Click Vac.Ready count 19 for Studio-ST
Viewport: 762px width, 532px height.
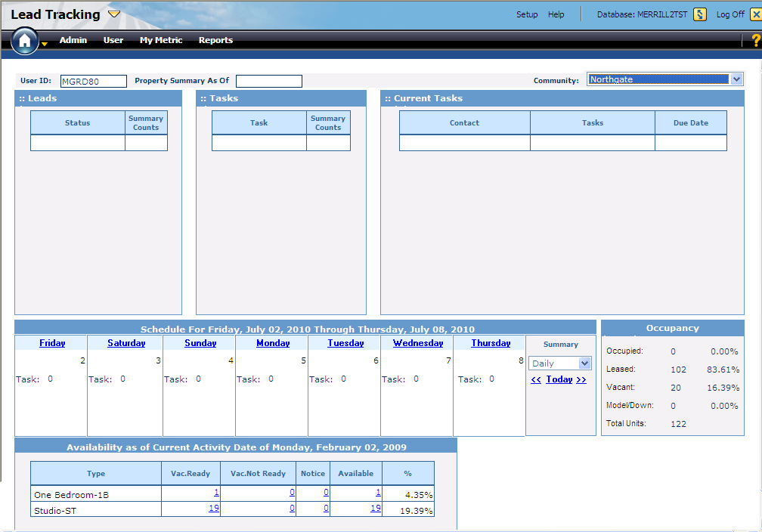pos(214,508)
